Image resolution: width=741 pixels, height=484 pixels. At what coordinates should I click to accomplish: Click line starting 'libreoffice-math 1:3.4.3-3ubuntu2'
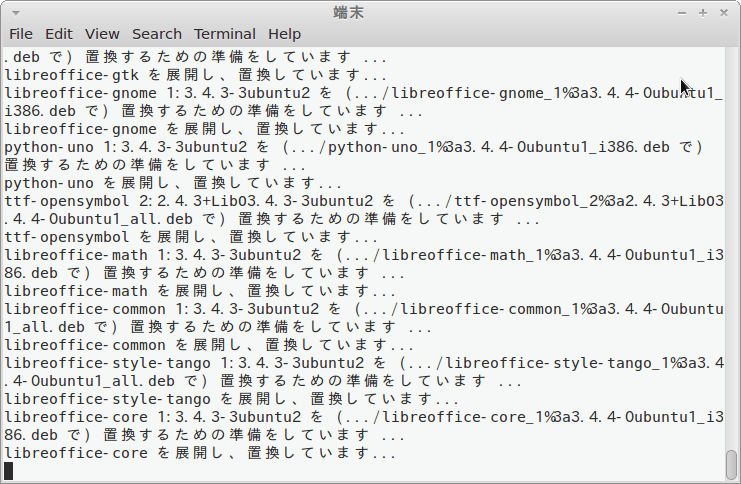point(364,255)
